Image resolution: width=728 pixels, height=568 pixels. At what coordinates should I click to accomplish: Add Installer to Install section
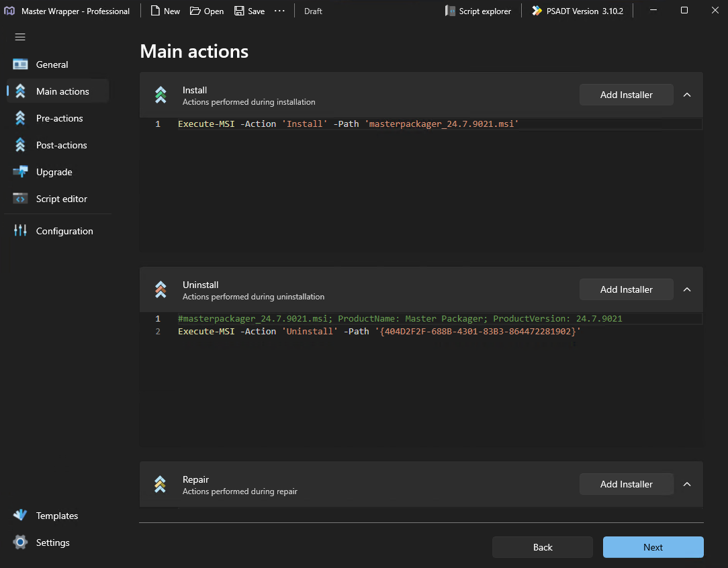coord(627,95)
